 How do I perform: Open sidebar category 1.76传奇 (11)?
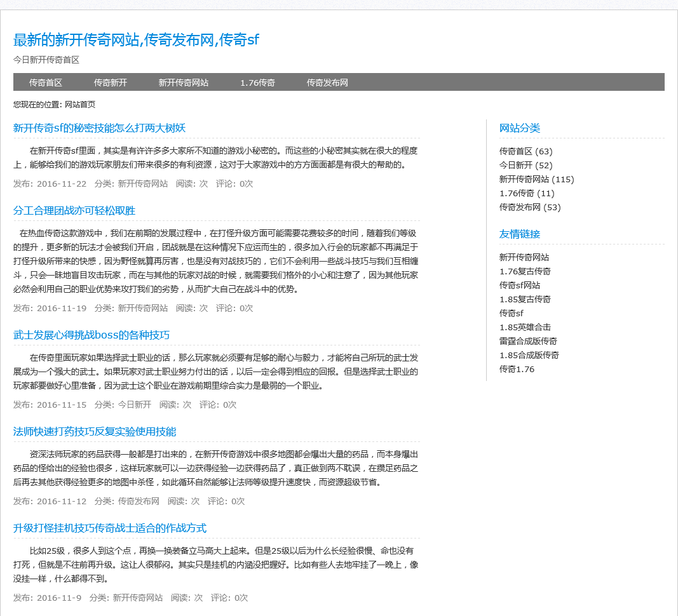click(x=527, y=193)
